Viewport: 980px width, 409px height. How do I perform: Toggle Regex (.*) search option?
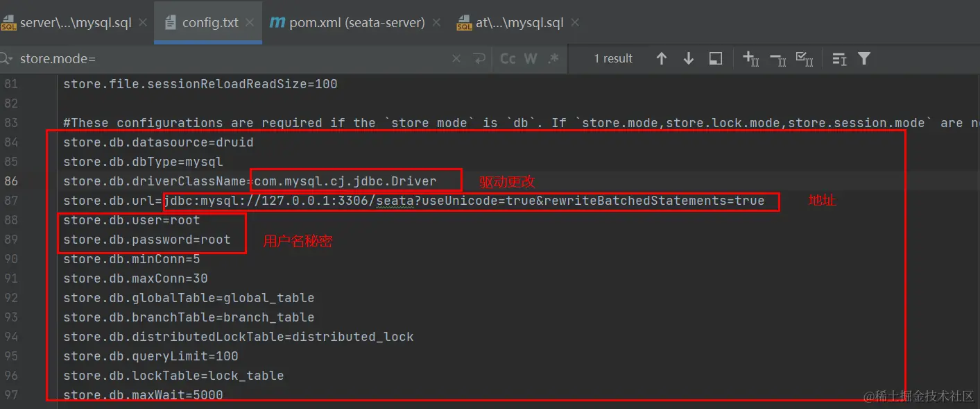pyautogui.click(x=553, y=59)
